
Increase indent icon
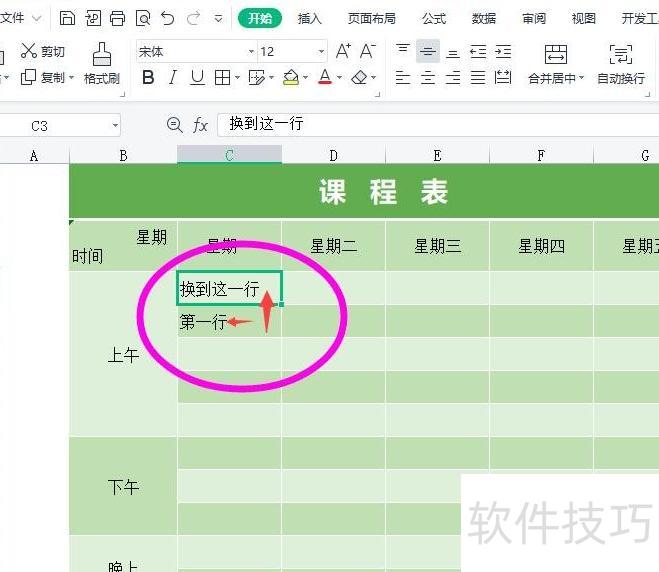pos(503,51)
